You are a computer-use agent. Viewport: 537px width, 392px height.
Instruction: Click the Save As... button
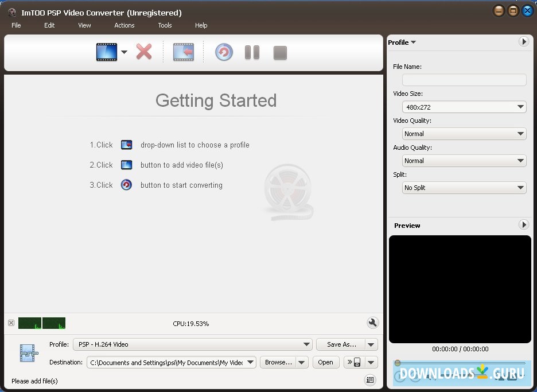[x=341, y=344]
